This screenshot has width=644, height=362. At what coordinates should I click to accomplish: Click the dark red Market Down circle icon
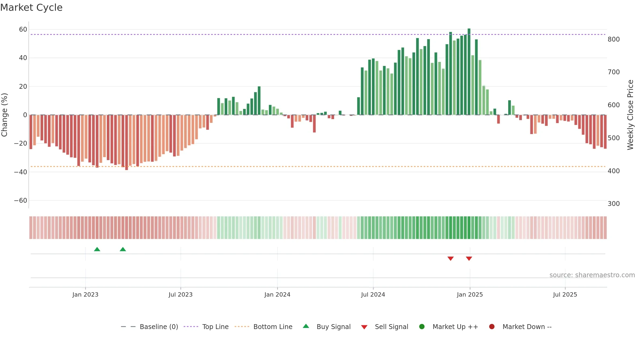492,327
